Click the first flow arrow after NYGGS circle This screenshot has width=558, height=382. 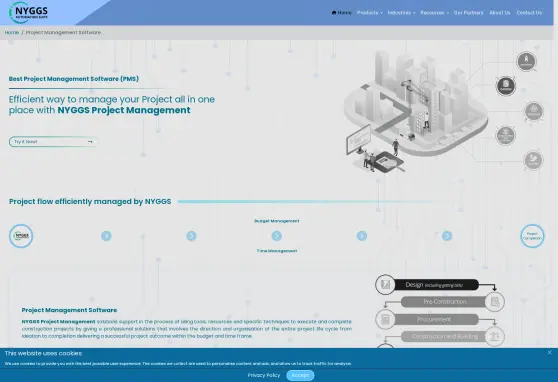click(106, 236)
